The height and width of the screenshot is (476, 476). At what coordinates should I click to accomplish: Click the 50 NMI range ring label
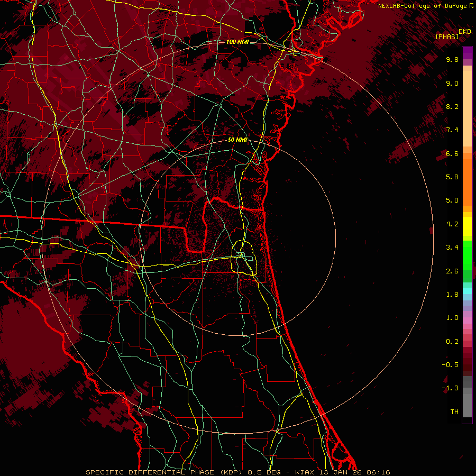237,140
